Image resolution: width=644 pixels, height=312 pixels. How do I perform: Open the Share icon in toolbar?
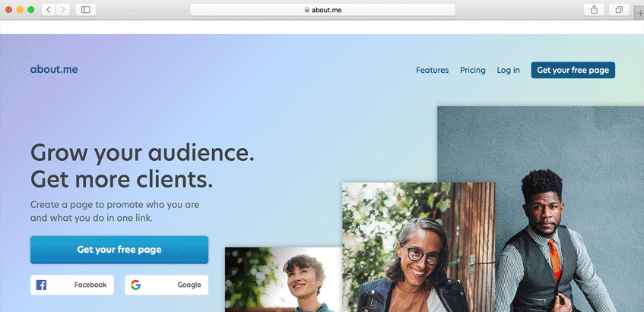(594, 10)
